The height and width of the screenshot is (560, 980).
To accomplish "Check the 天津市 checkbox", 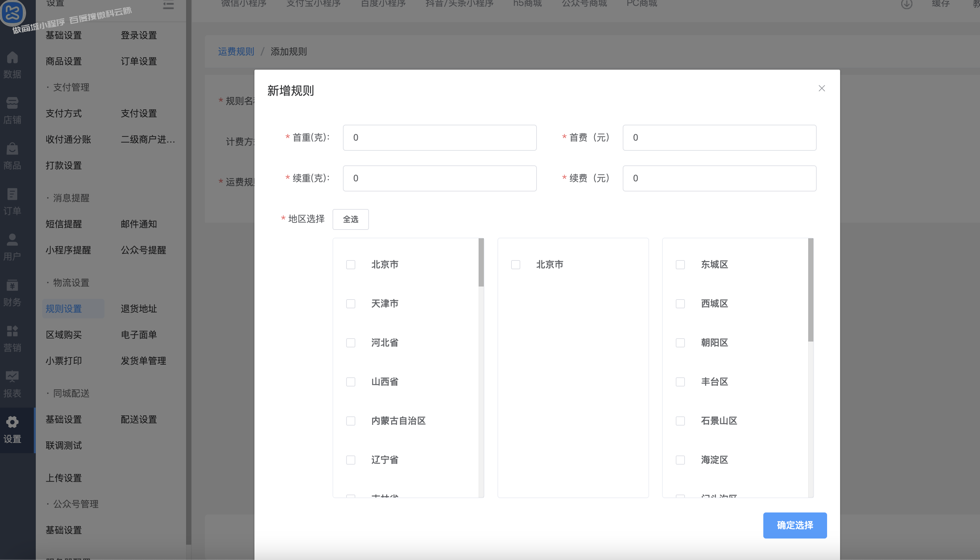I will pos(350,304).
